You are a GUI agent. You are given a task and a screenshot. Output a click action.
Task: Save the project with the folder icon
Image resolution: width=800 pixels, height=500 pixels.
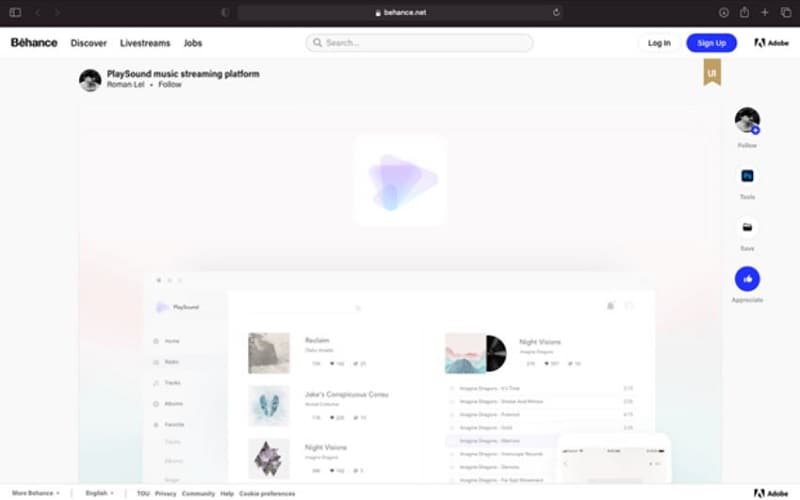(747, 228)
